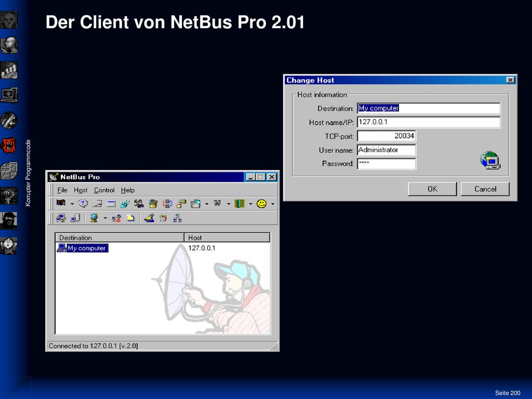Click the question mark speech bubble icon

click(83, 204)
